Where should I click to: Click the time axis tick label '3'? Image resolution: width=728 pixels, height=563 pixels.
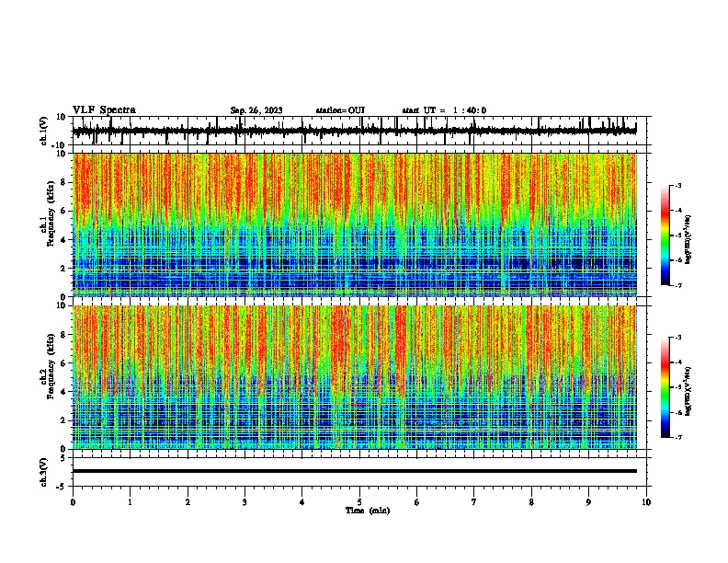coord(245,502)
